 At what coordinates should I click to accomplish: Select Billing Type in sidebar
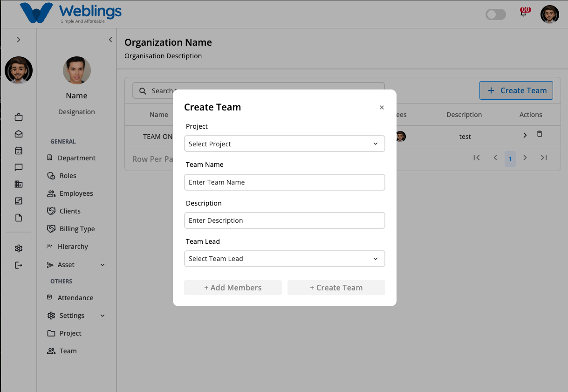[x=71, y=229]
